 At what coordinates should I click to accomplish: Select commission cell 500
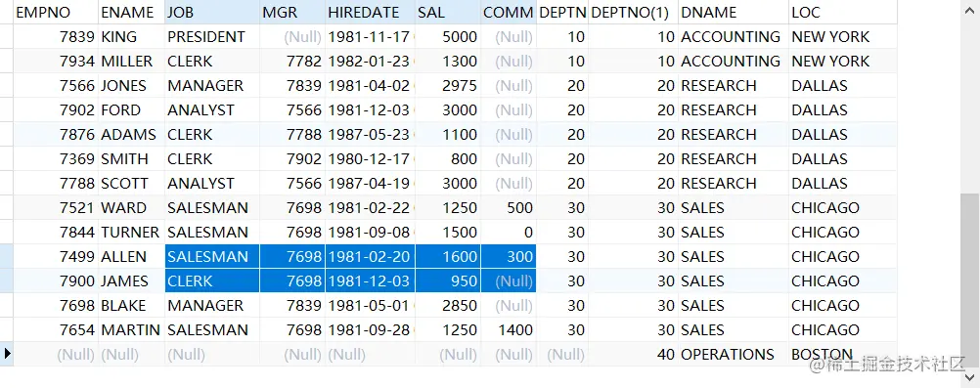509,207
